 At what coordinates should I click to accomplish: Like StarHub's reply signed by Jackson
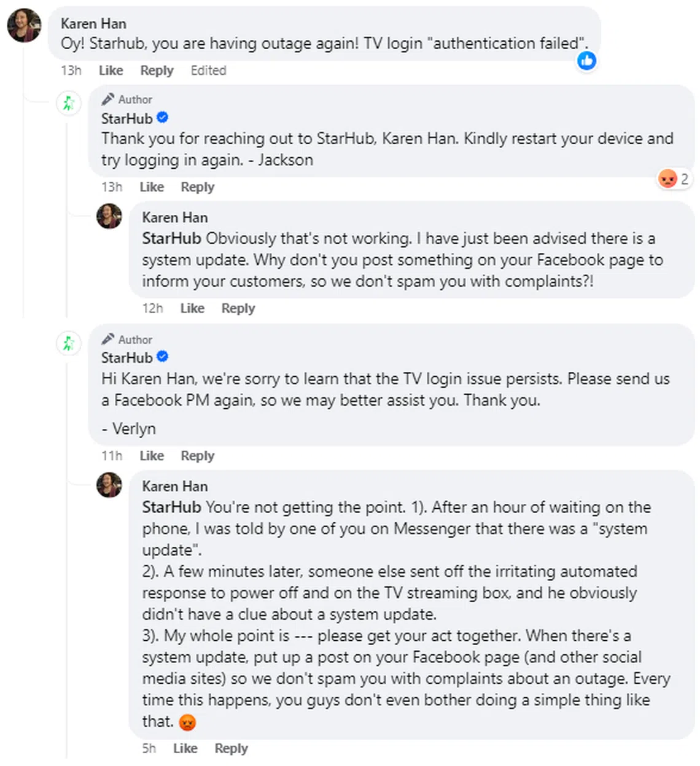point(151,187)
